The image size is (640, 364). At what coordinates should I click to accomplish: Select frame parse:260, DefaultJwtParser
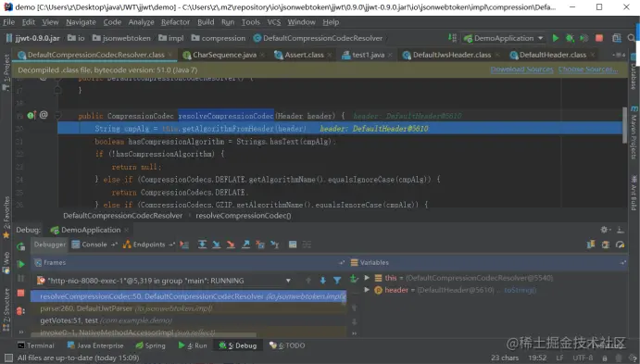(x=188, y=308)
